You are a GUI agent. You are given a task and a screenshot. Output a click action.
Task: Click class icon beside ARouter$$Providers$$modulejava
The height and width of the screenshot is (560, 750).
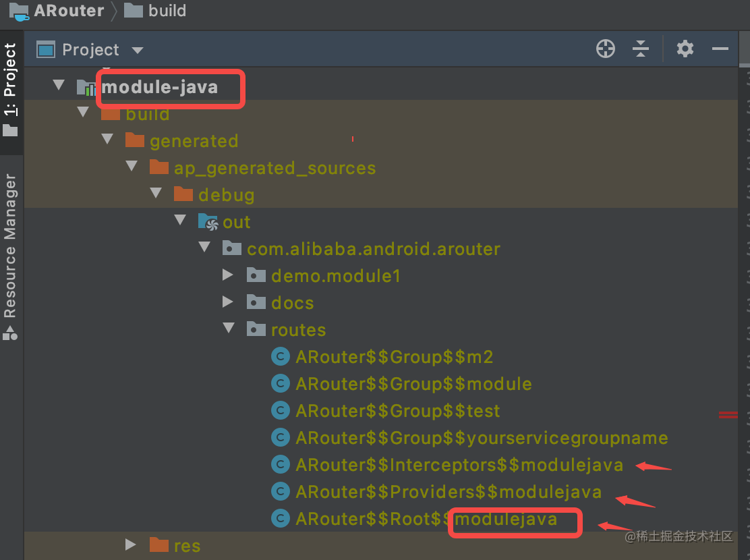pos(281,491)
